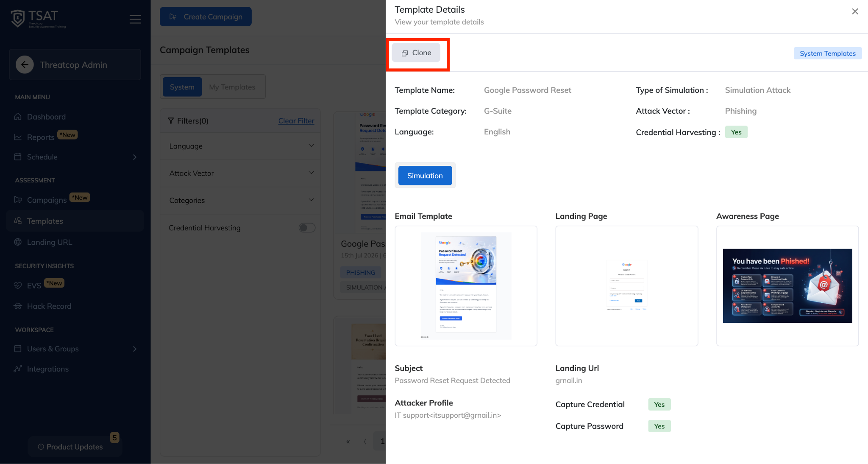Open Dashboard from the main menu
This screenshot has width=868, height=464.
coord(46,117)
